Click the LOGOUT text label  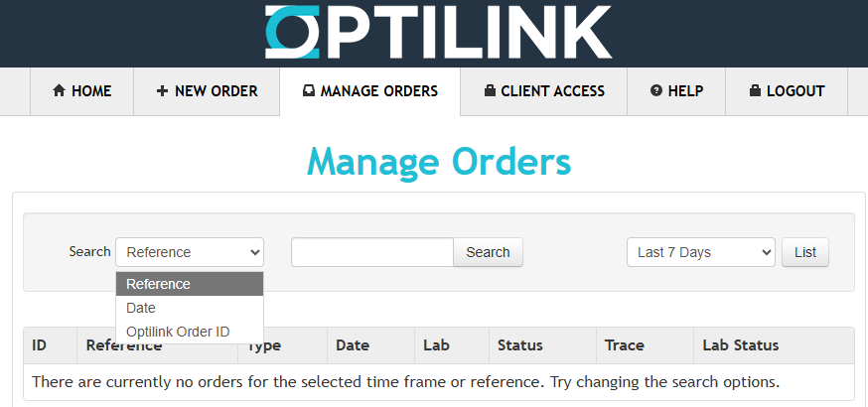point(796,91)
